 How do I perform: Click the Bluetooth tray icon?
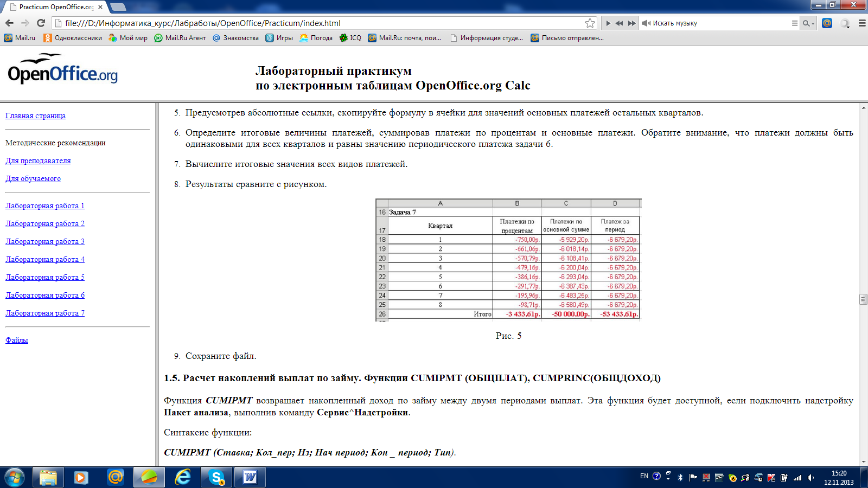[x=680, y=478]
